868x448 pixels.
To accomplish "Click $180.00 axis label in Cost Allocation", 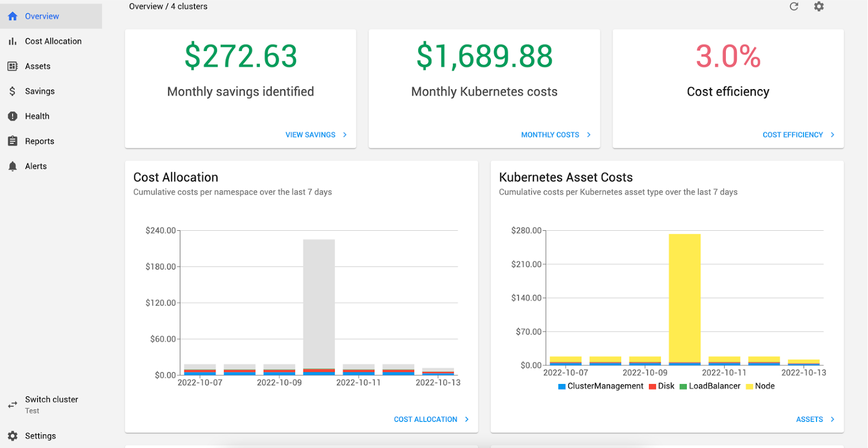I will 161,267.
